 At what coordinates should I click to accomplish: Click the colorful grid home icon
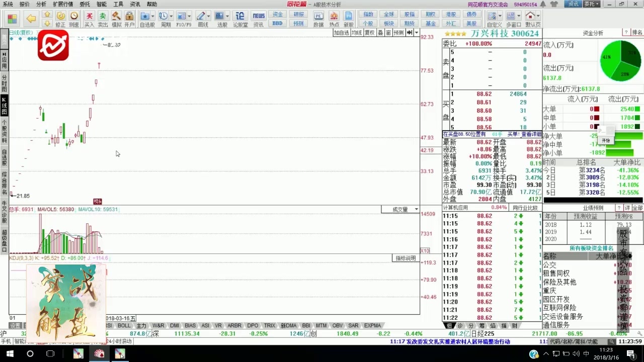[12, 19]
